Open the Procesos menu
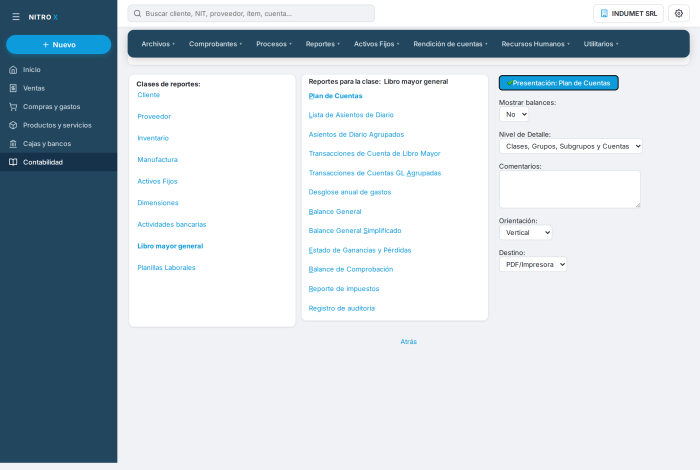Screen dimensions: 700x470 click(274, 44)
